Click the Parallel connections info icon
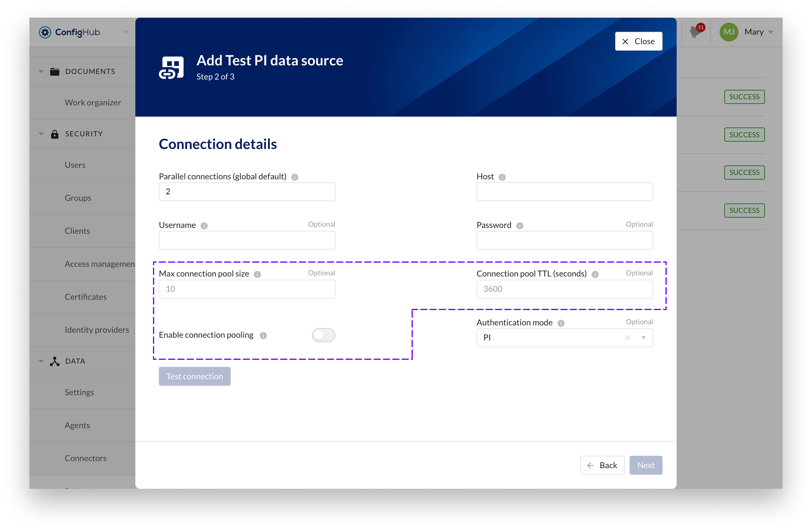 (295, 177)
